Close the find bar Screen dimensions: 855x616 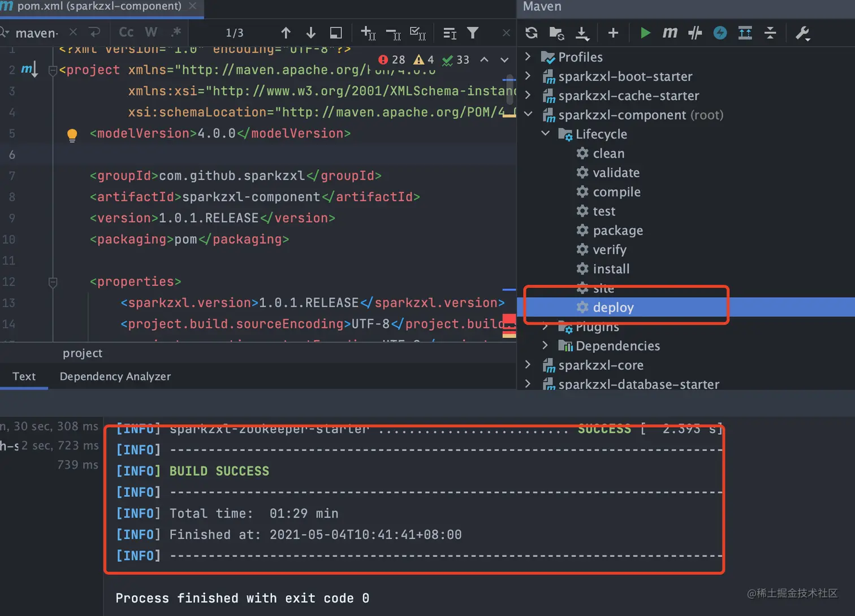(506, 33)
